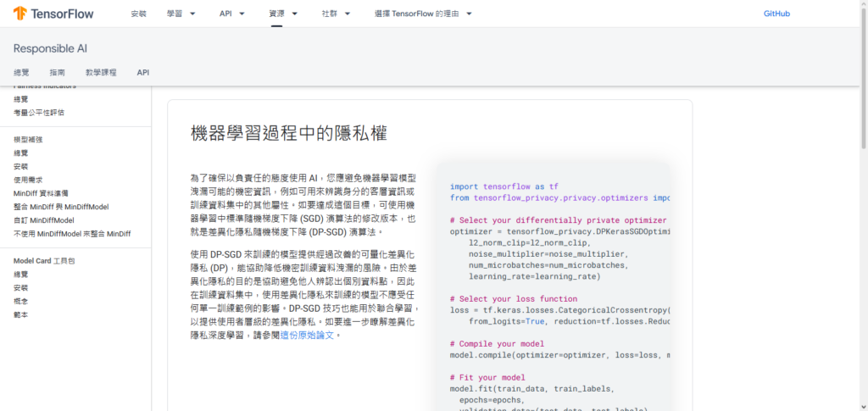Click the '# Compile your model' comment

tap(497, 343)
